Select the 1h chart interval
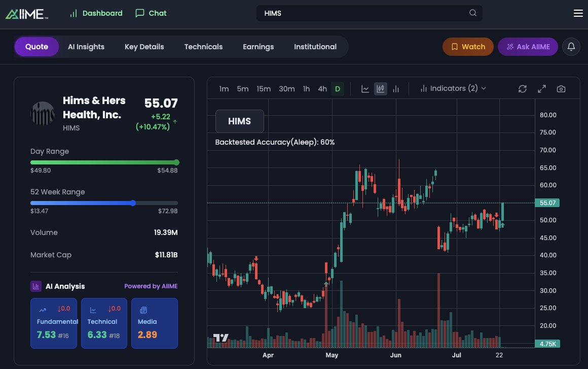588x369 pixels. tap(306, 89)
